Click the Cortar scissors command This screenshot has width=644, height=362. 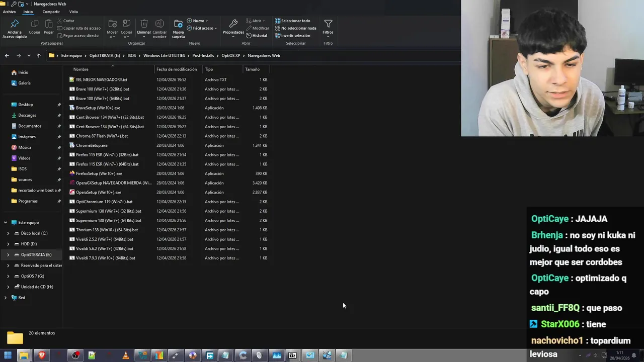(x=66, y=21)
